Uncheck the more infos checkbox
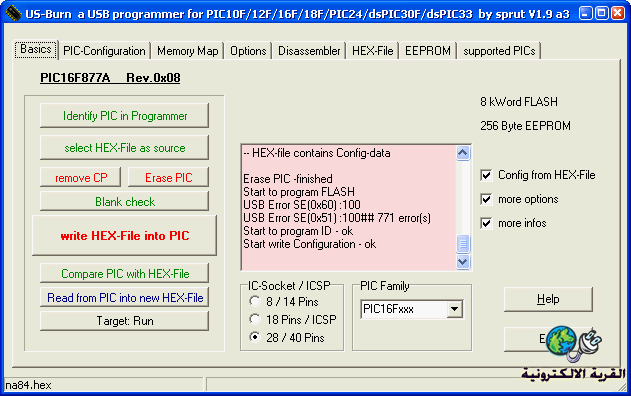This screenshot has height=396, width=631. [486, 223]
